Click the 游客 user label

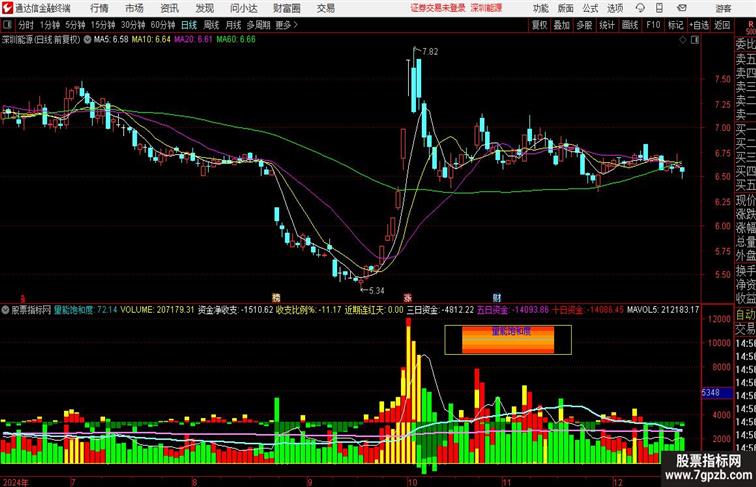[723, 8]
